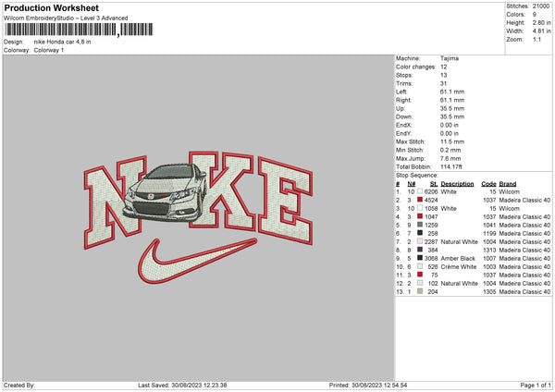Click the Wilcom EmbroideryStudio Level 3 Advanced text
The height and width of the screenshot is (392, 555).
[66, 18]
